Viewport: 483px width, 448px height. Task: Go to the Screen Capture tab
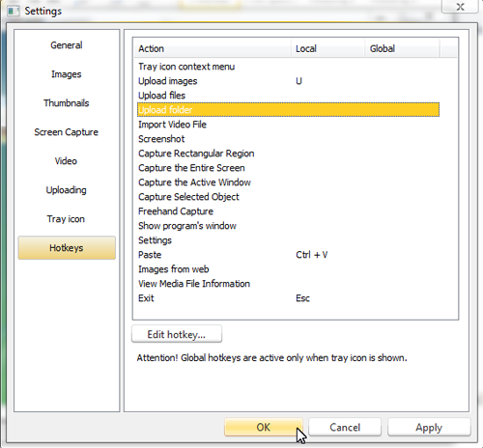tap(67, 132)
